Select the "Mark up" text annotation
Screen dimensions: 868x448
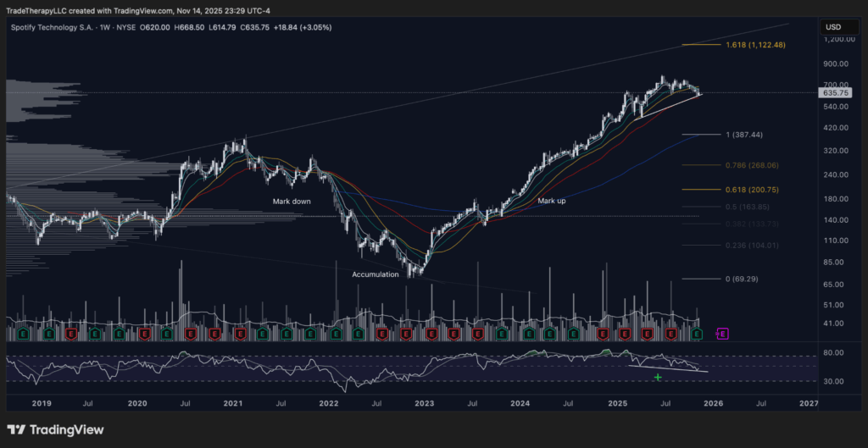551,202
